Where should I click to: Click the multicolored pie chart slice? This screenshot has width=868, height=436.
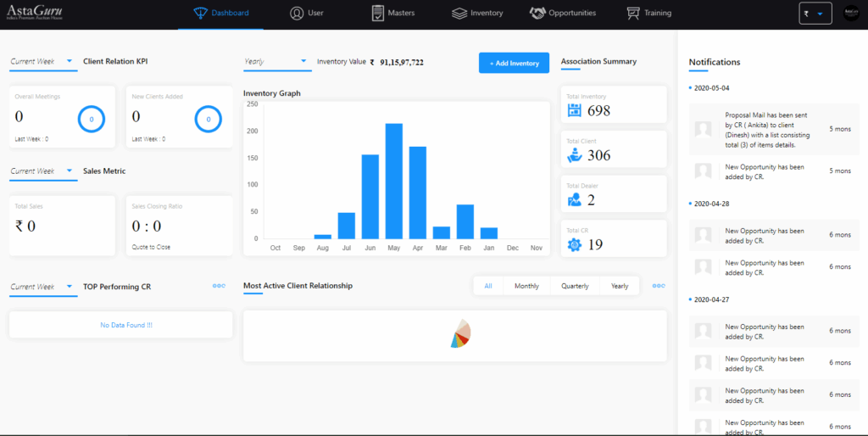coord(460,334)
